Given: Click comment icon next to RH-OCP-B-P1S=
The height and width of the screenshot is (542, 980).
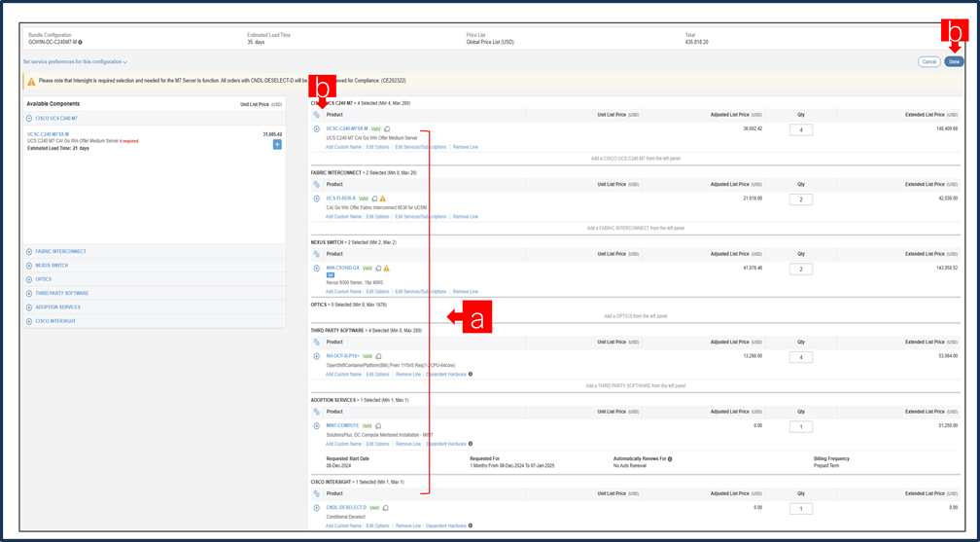Looking at the screenshot, I should 378,356.
